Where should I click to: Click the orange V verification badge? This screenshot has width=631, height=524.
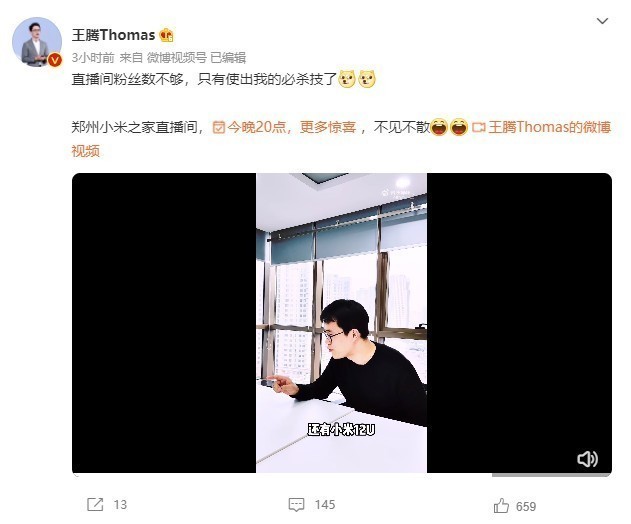pyautogui.click(x=55, y=60)
